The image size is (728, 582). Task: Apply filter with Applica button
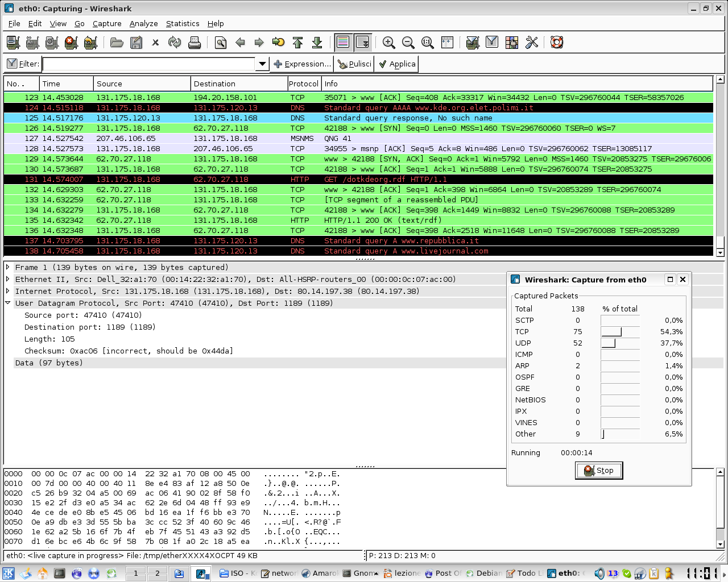(397, 64)
